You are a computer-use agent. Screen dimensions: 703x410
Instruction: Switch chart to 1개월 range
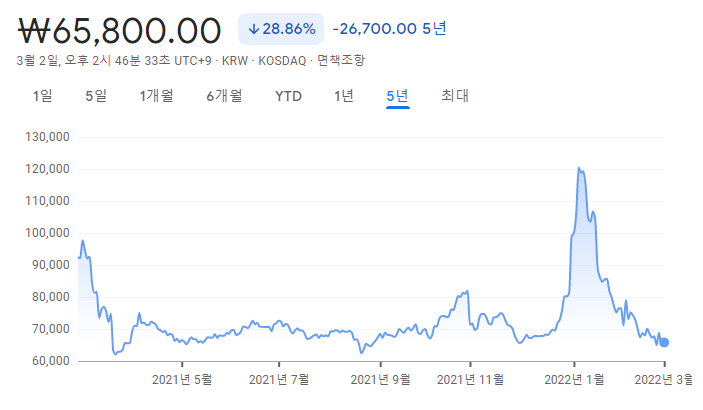[156, 96]
